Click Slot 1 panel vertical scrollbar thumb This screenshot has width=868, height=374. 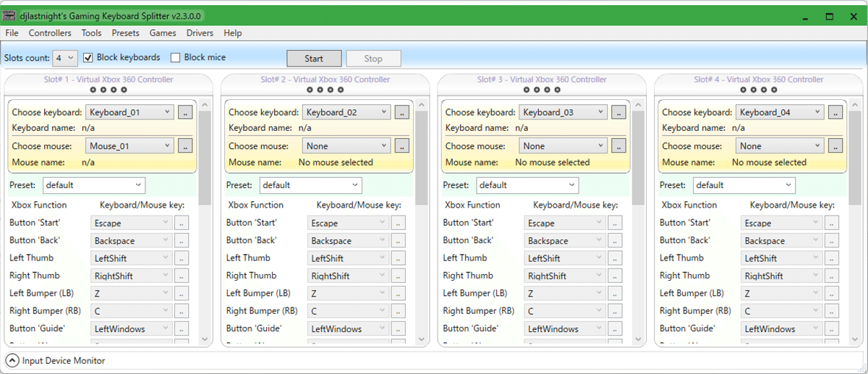click(204, 158)
